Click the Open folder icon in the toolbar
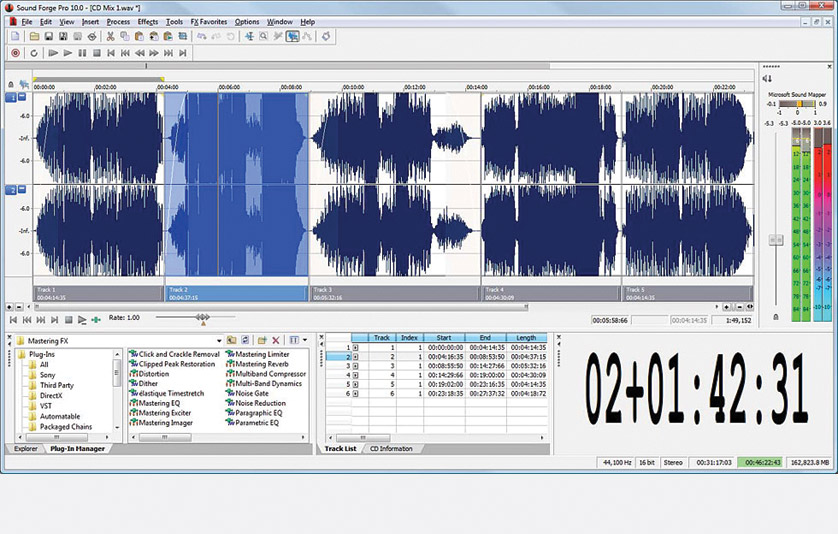838x534 pixels. tap(33, 36)
